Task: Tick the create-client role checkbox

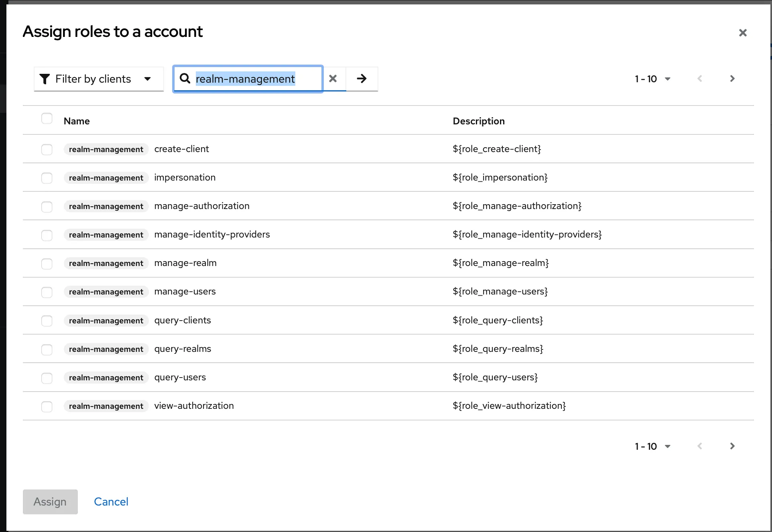Action: [47, 149]
